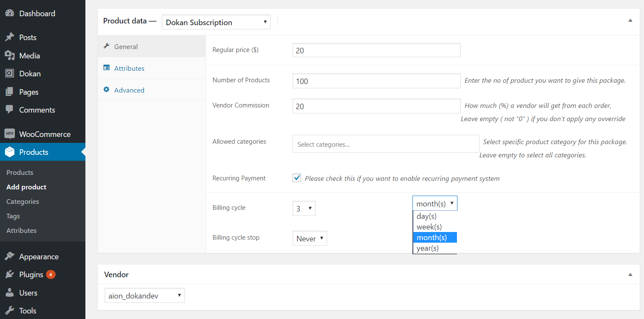
Task: Click the Allowed categories select field
Action: [386, 144]
